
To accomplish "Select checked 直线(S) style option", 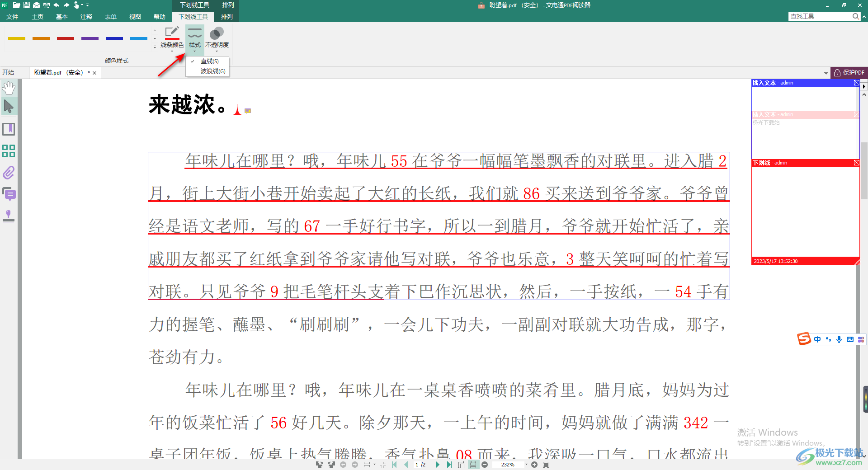I will 208,61.
